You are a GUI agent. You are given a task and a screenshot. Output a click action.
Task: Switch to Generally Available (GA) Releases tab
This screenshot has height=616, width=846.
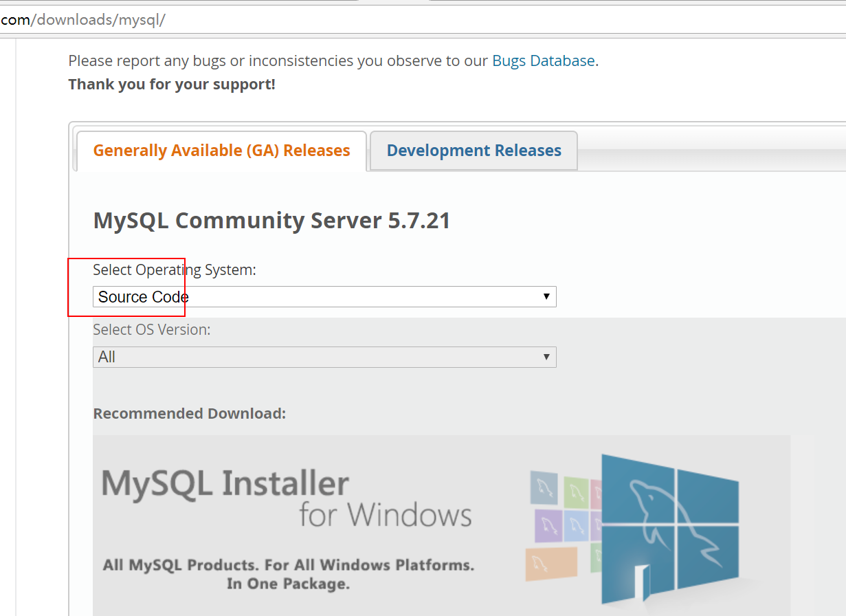(221, 151)
